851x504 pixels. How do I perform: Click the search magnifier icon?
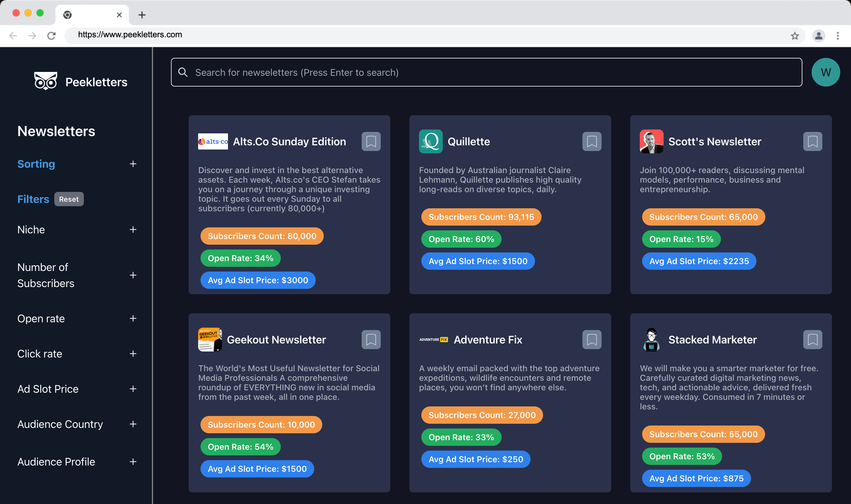pyautogui.click(x=183, y=72)
